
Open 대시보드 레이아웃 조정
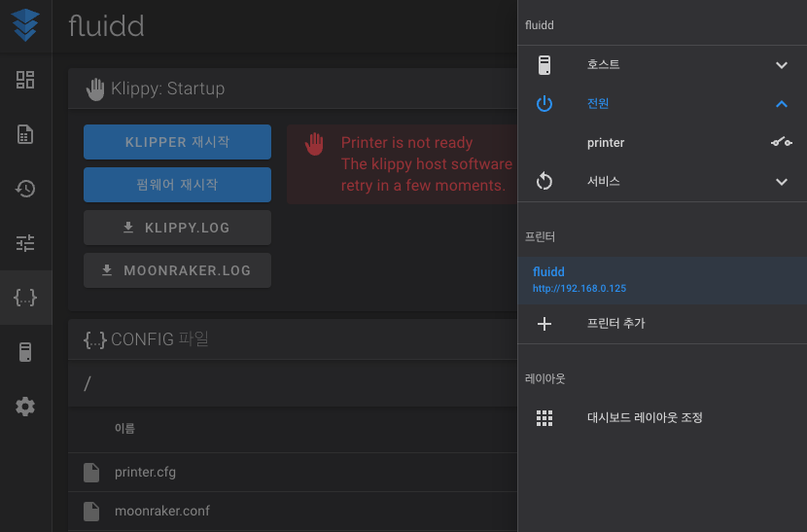pos(662,417)
